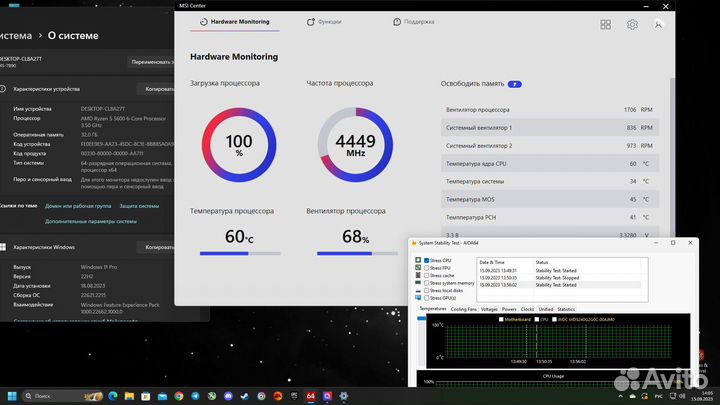Viewport: 720px width, 405px height.
Task: Switch to the Unified tab
Action: coord(546,309)
